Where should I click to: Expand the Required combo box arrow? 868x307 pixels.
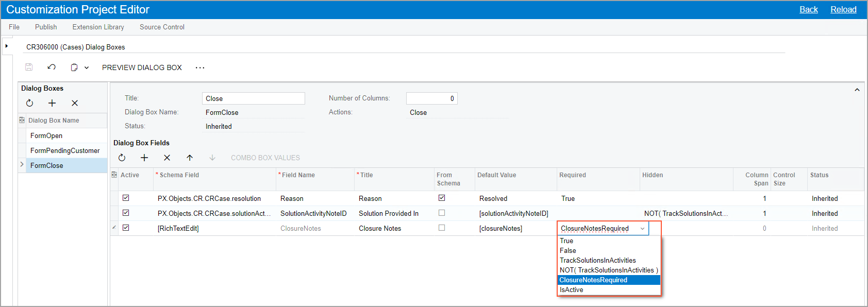tap(642, 229)
